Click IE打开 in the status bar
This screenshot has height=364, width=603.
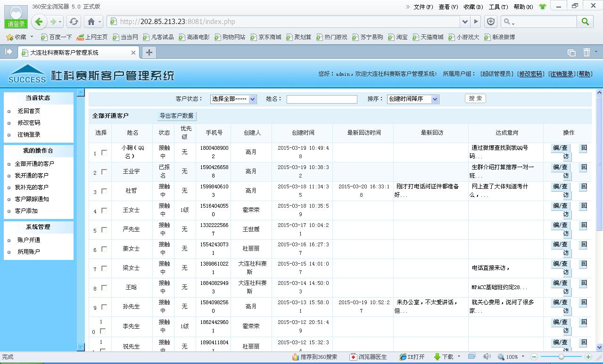[x=412, y=357]
